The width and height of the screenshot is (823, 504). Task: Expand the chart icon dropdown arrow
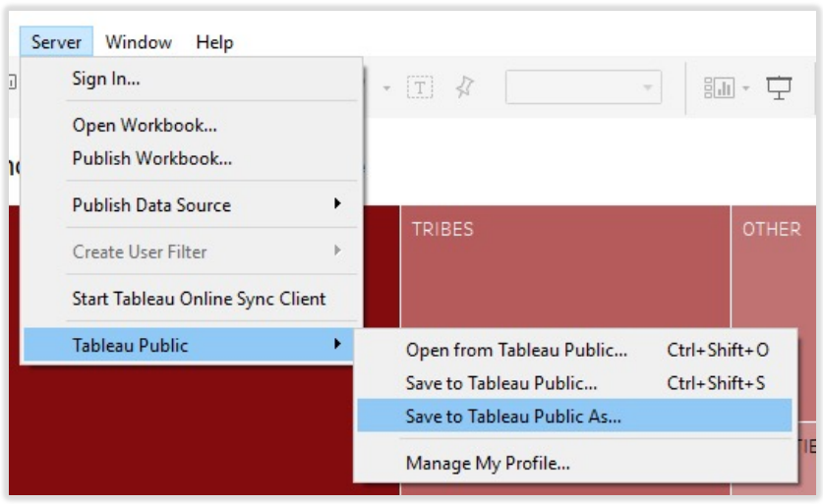(746, 88)
